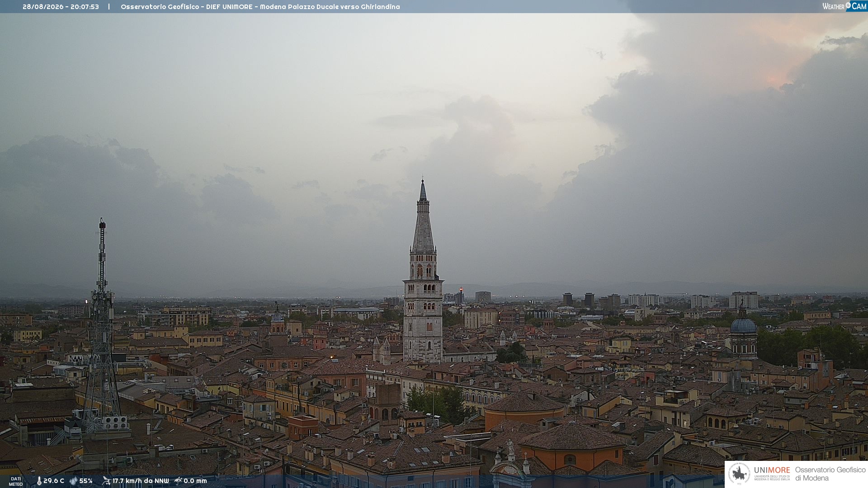Click the 0.0 mm rainfall value
Image resolution: width=868 pixels, height=488 pixels.
[195, 481]
